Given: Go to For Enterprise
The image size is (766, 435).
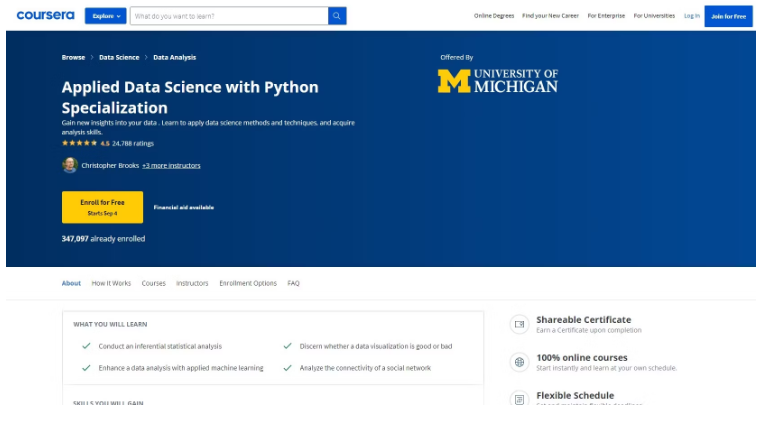Looking at the screenshot, I should 606,16.
